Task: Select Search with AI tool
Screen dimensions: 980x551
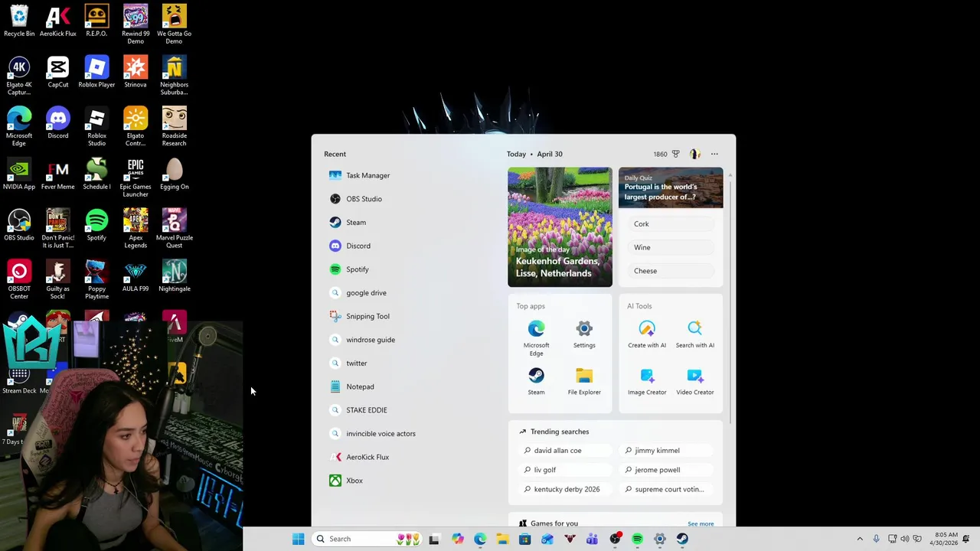Action: (695, 334)
